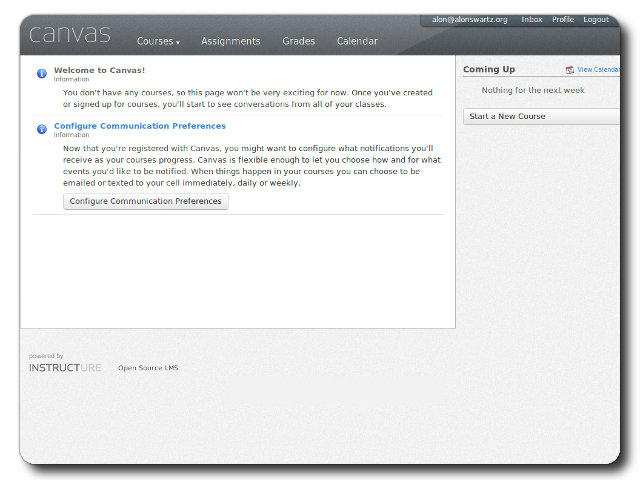Select the Welcome to Canvas! heading
The width and height of the screenshot is (640, 480).
coord(99,70)
